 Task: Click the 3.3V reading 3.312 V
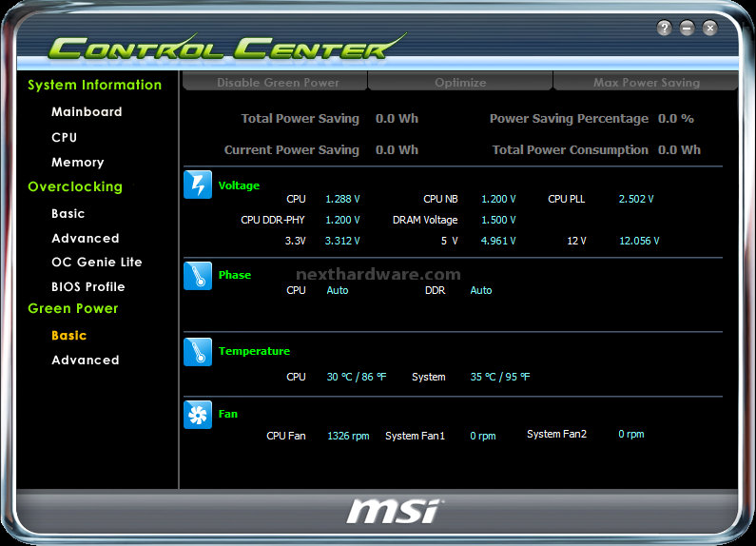click(342, 241)
